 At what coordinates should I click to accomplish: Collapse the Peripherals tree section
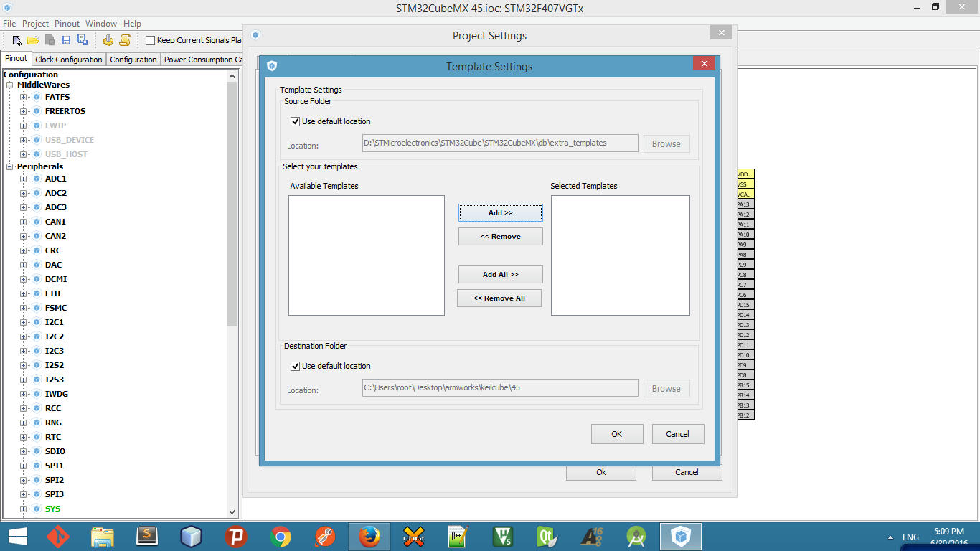click(10, 166)
